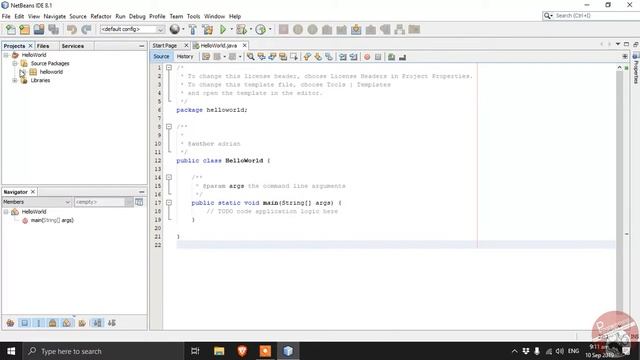Click the globe browser icon in toolbar
640x360 pixels.
click(175, 29)
